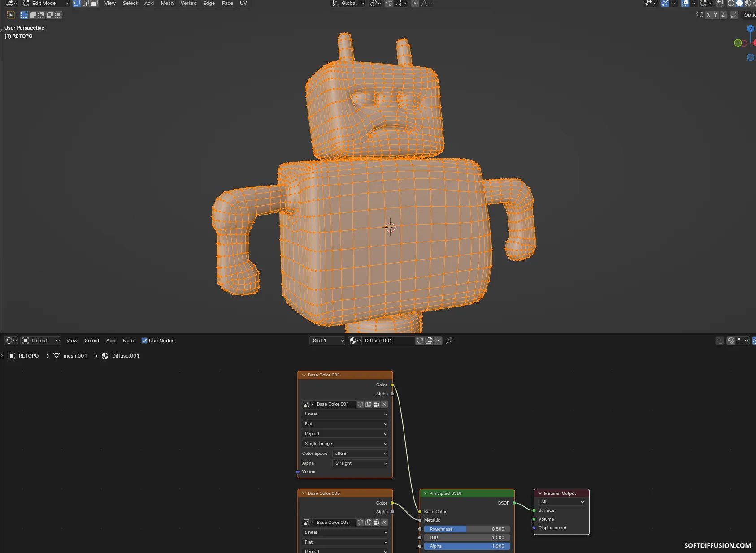Switch to solid viewport shading

(x=739, y=3)
